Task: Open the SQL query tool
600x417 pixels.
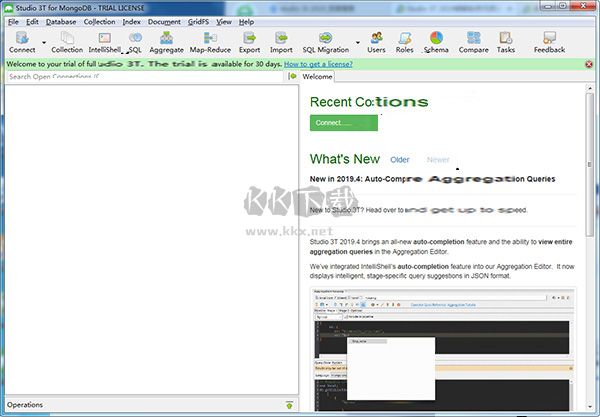Action: point(135,42)
